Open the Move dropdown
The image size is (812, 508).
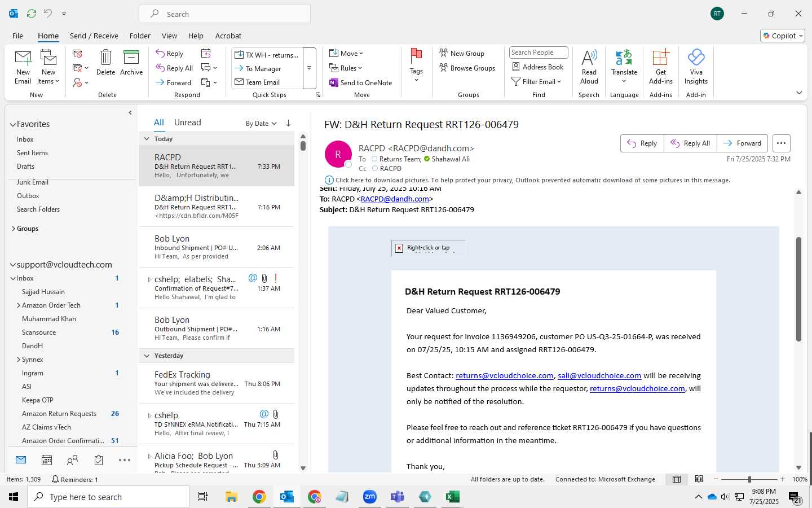coord(346,53)
